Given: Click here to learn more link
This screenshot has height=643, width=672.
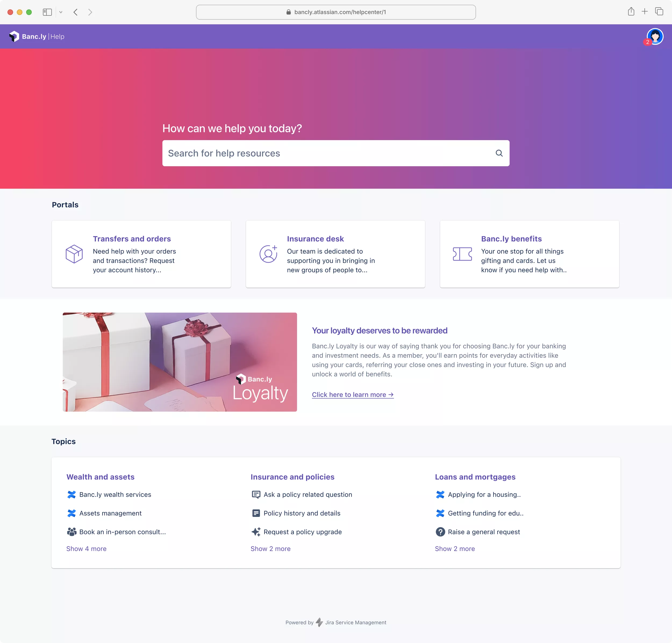Looking at the screenshot, I should click(353, 395).
